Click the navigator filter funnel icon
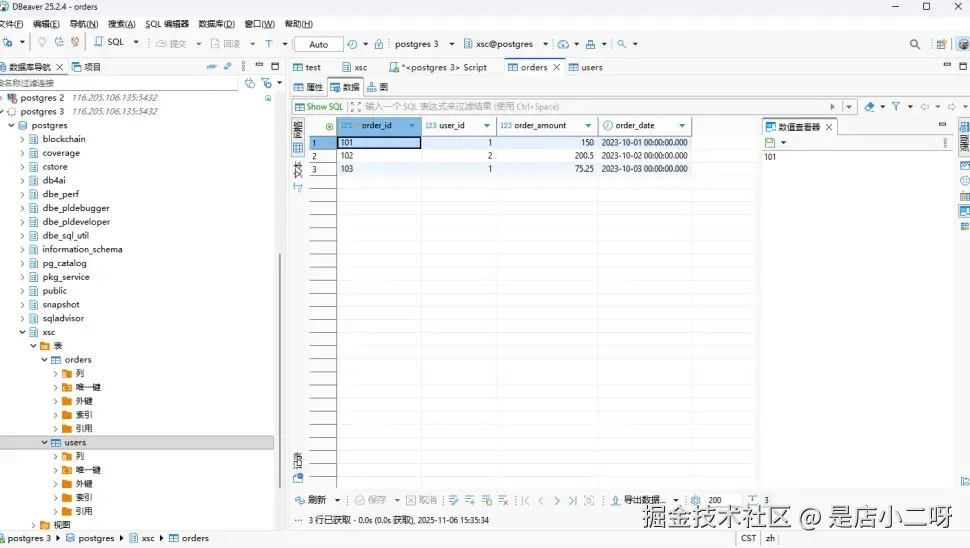 [x=267, y=83]
